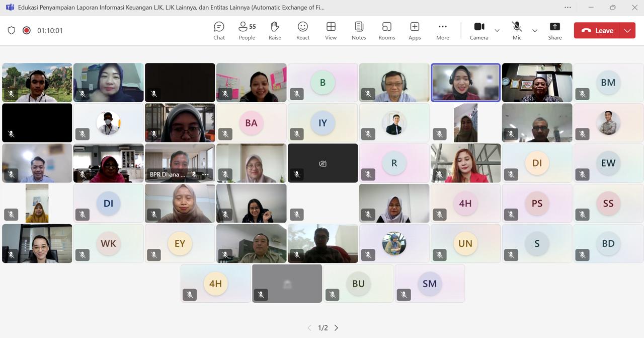Open title bar ellipsis settings menu

(x=568, y=8)
